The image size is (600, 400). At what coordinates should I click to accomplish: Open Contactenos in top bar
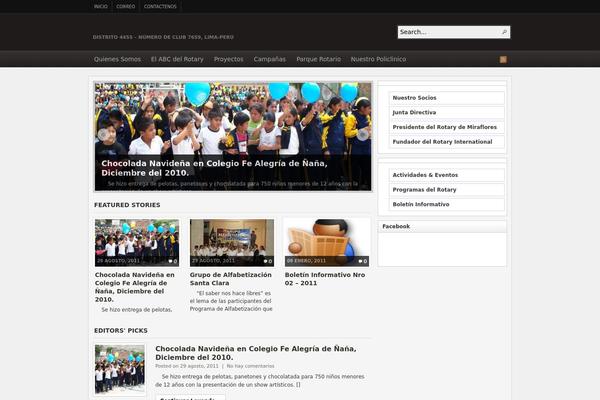tap(160, 7)
